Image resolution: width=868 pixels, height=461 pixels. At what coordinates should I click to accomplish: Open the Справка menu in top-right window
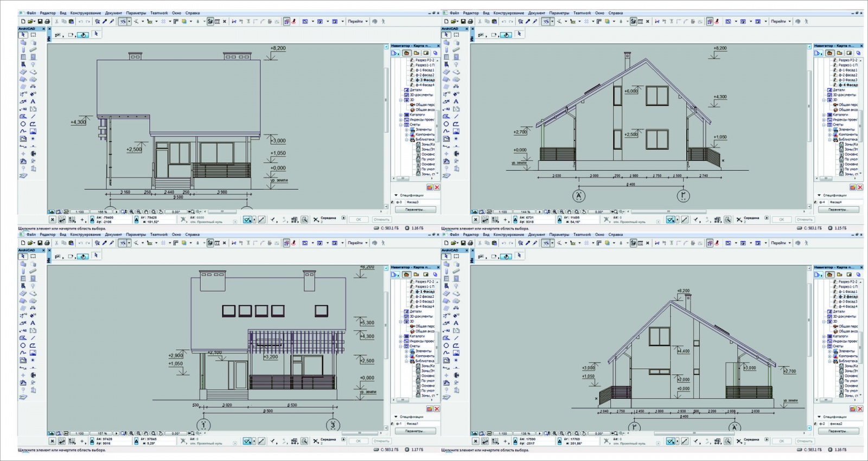[616, 13]
